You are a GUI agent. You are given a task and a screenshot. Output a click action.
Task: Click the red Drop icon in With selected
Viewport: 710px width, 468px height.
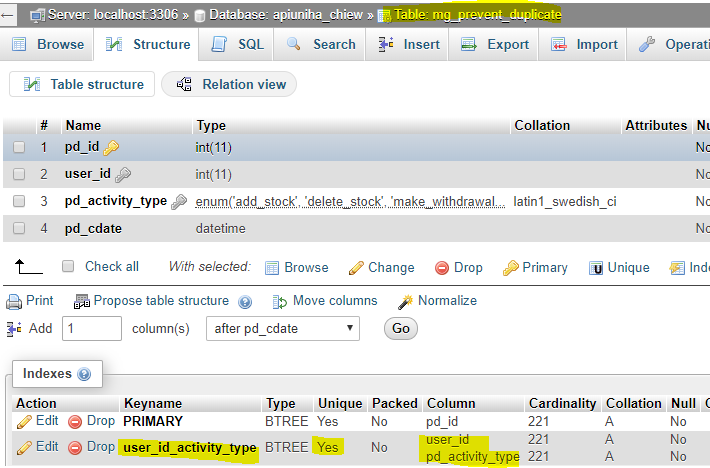coord(442,268)
